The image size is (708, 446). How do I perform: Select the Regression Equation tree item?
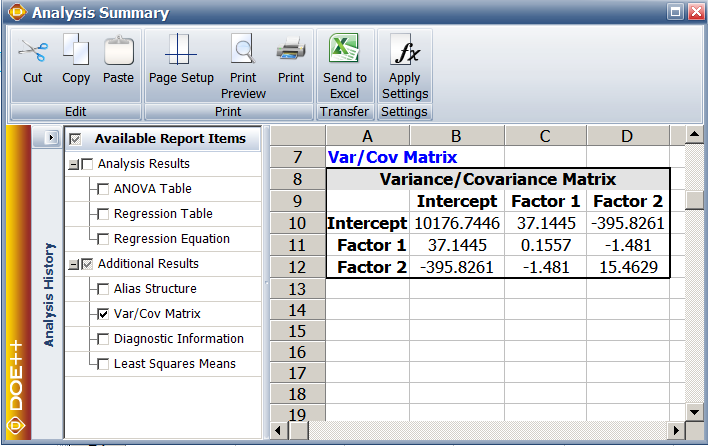(172, 238)
